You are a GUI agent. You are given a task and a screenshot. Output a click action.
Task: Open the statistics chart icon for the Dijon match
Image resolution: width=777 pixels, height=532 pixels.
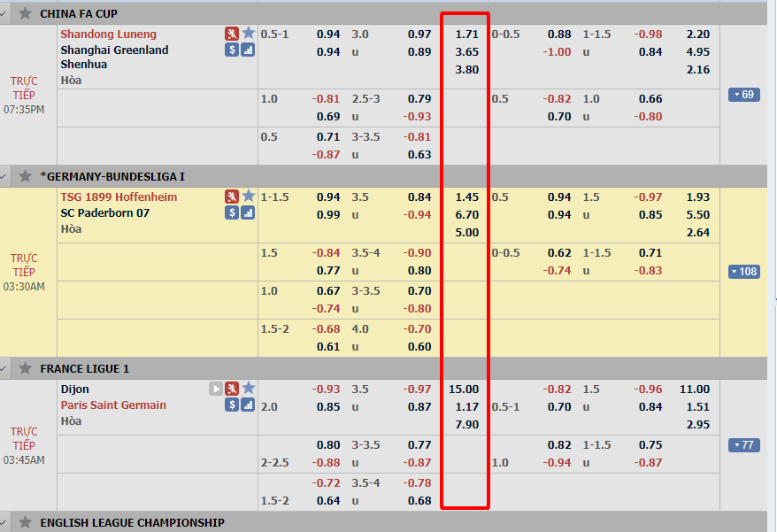[x=248, y=405]
